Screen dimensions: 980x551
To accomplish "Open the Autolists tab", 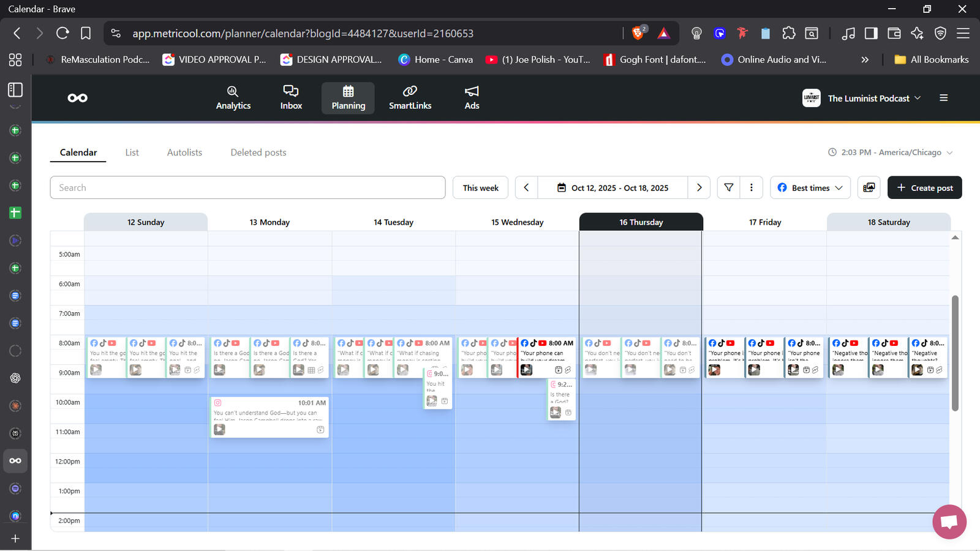I will point(184,152).
